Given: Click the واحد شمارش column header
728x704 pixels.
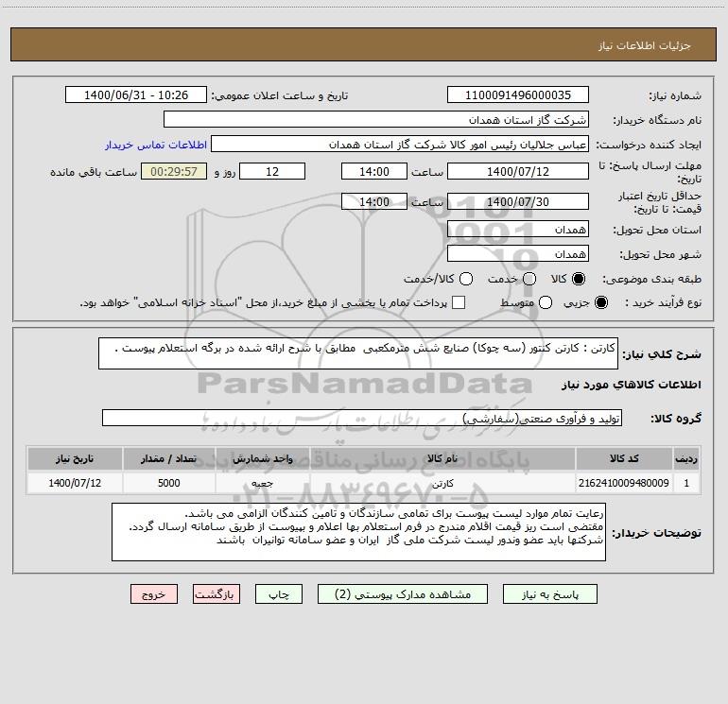Looking at the screenshot, I should coord(262,458).
